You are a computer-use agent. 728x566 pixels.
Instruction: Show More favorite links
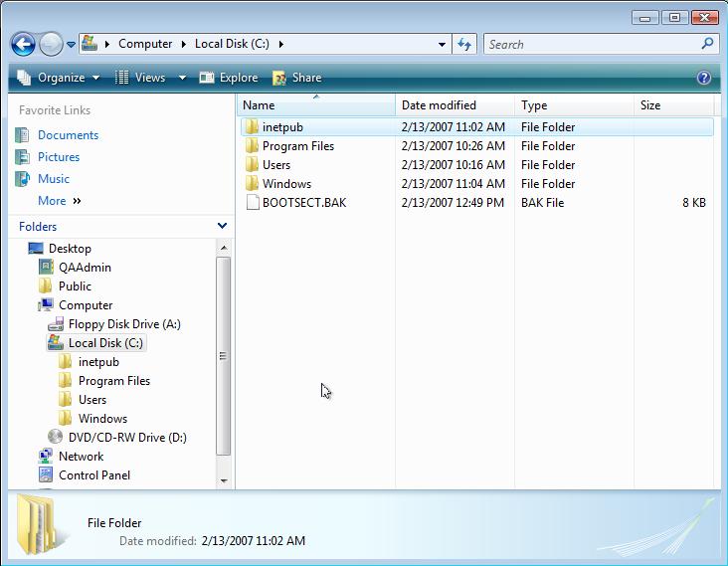(60, 201)
